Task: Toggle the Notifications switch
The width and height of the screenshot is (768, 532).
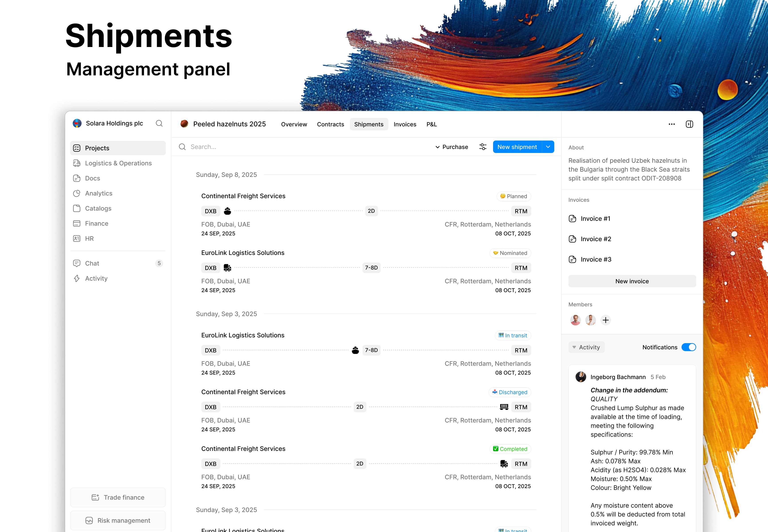Action: click(689, 347)
